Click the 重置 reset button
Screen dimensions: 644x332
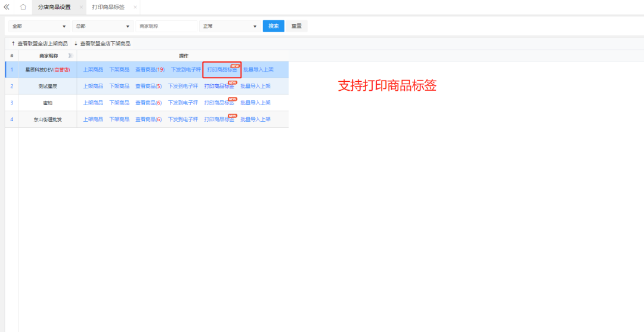pos(296,26)
